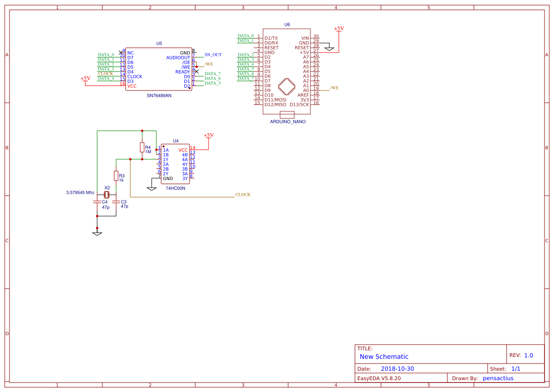554x392 pixels.
Task: Select the ground symbol near U6 GND pin
Action: click(329, 48)
